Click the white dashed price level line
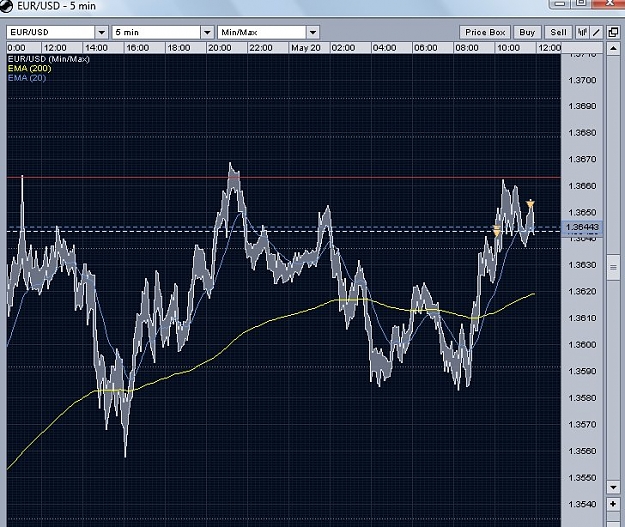This screenshot has height=527, width=625. pos(283,231)
